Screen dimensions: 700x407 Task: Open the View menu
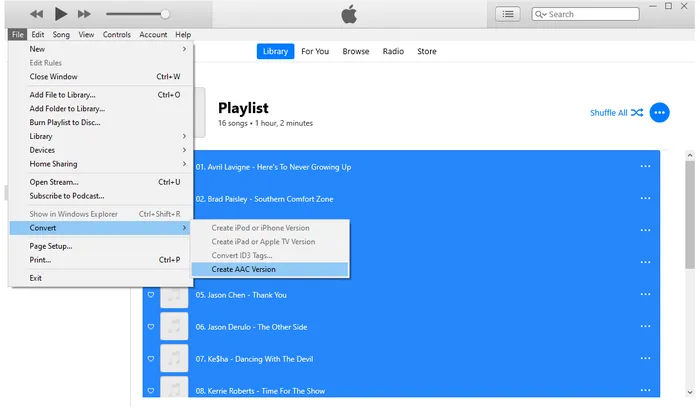click(86, 34)
